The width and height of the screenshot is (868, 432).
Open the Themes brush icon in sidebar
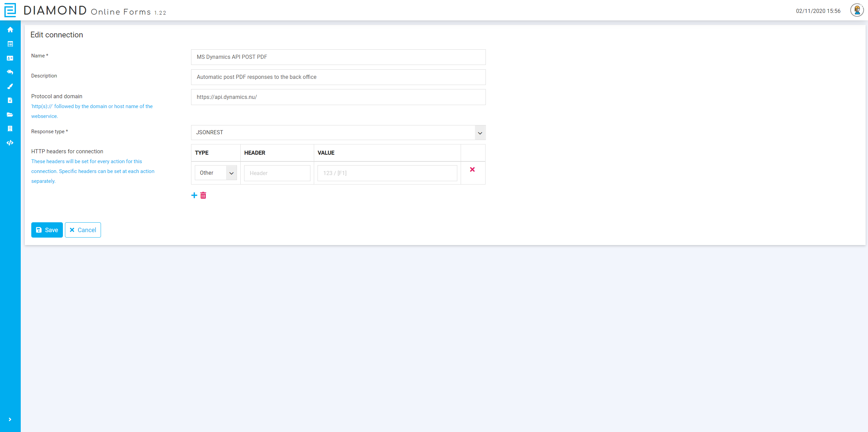click(10, 86)
